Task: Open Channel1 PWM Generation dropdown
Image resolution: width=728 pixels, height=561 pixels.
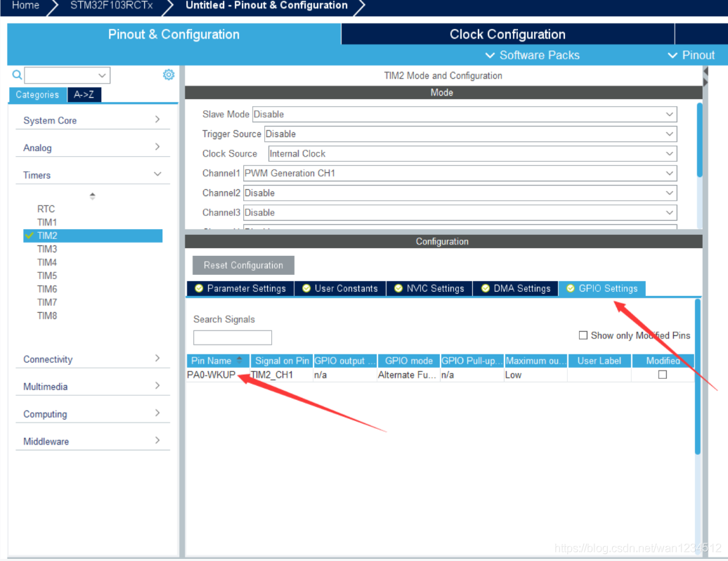Action: pos(459,173)
